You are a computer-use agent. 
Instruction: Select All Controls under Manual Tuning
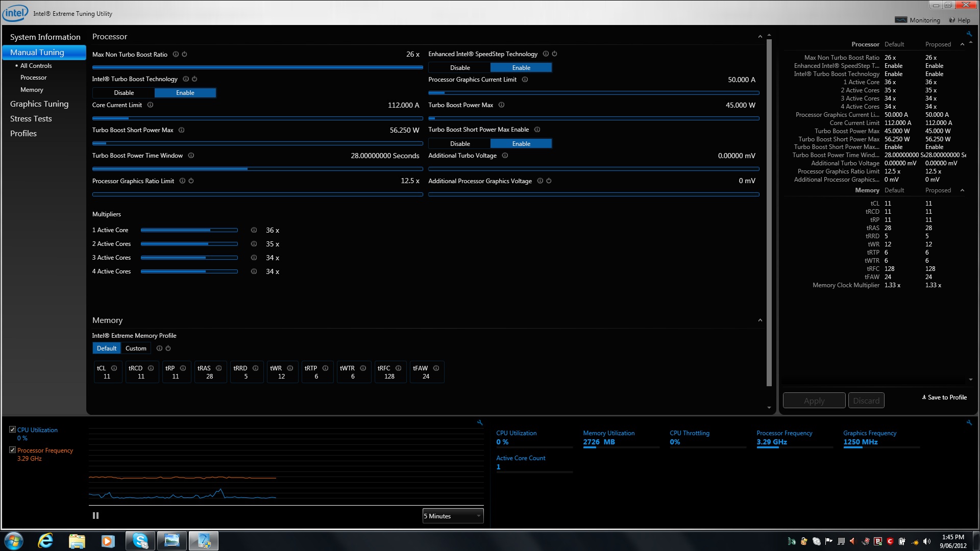36,66
